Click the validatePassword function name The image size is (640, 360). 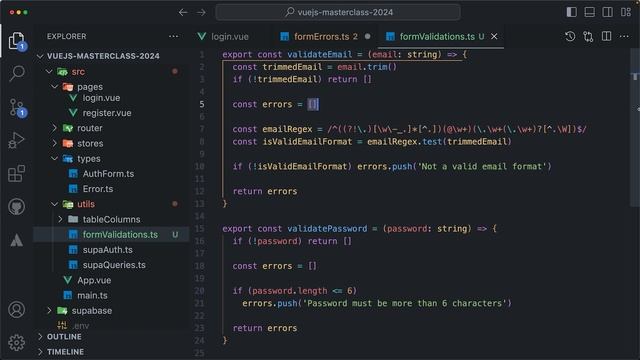[x=327, y=229]
